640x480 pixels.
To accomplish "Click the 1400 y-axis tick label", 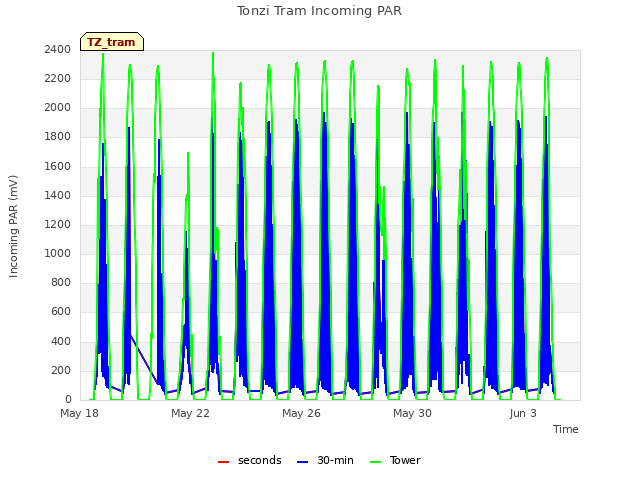I will pos(58,196).
